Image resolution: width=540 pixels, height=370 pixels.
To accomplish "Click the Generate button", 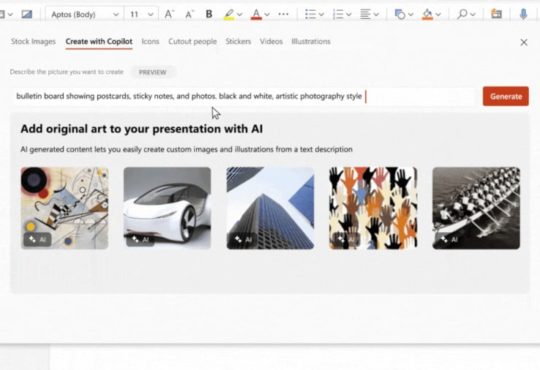I will pyautogui.click(x=506, y=96).
